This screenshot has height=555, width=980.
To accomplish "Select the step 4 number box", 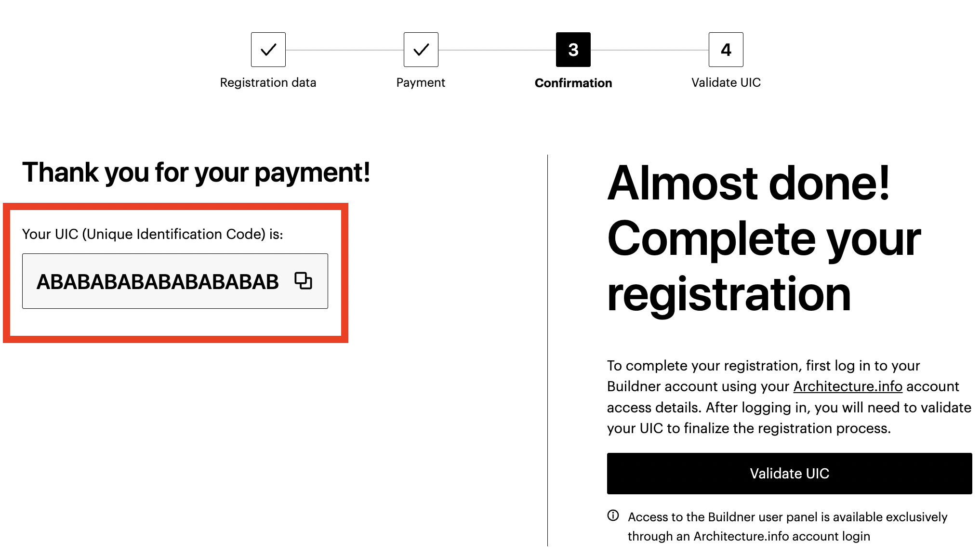I will pos(726,50).
